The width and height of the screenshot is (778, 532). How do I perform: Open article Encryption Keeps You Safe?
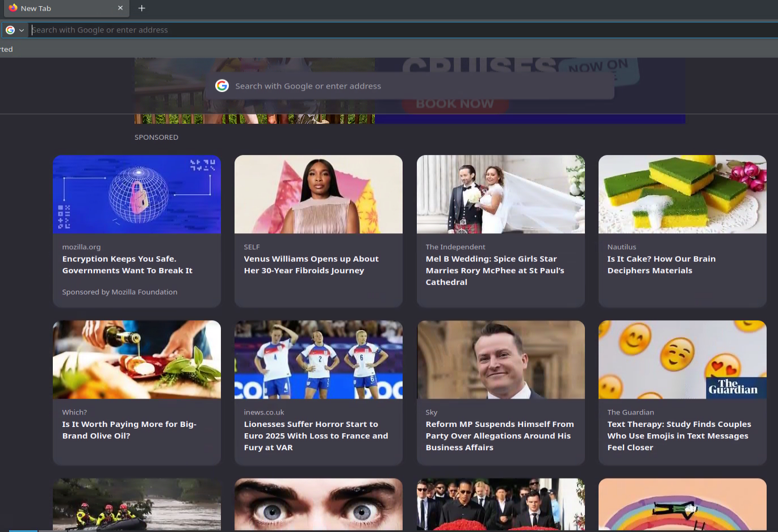127,265
